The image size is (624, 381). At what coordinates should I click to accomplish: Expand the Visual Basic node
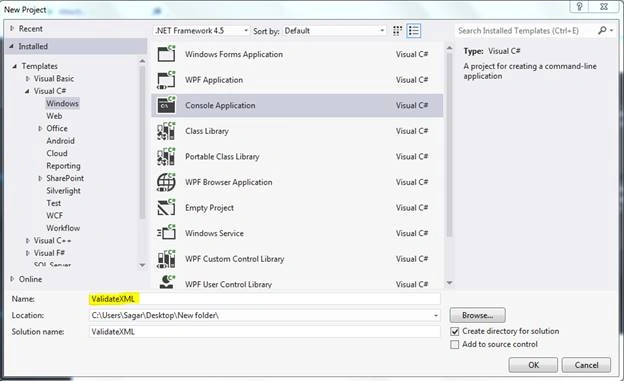click(27, 79)
